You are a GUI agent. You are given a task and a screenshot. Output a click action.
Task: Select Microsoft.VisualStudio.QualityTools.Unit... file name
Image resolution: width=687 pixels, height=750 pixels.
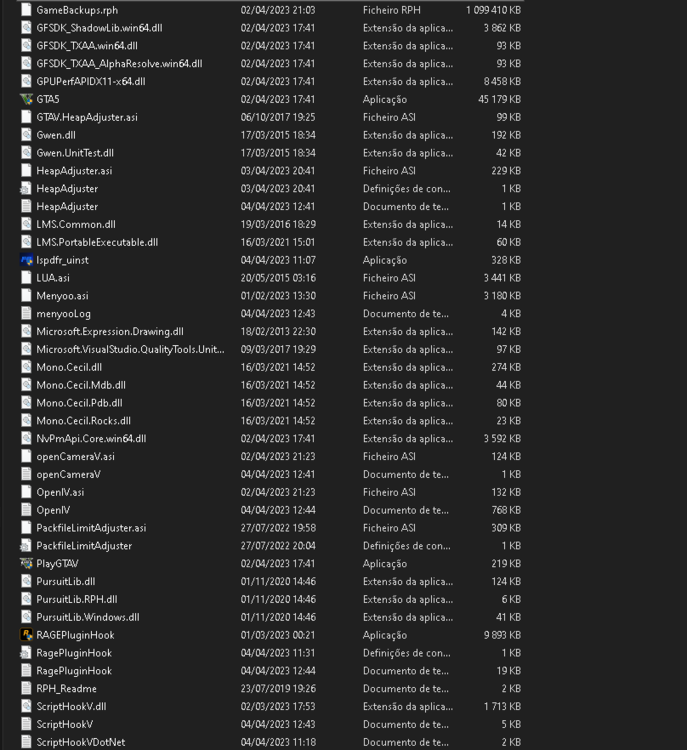click(130, 349)
